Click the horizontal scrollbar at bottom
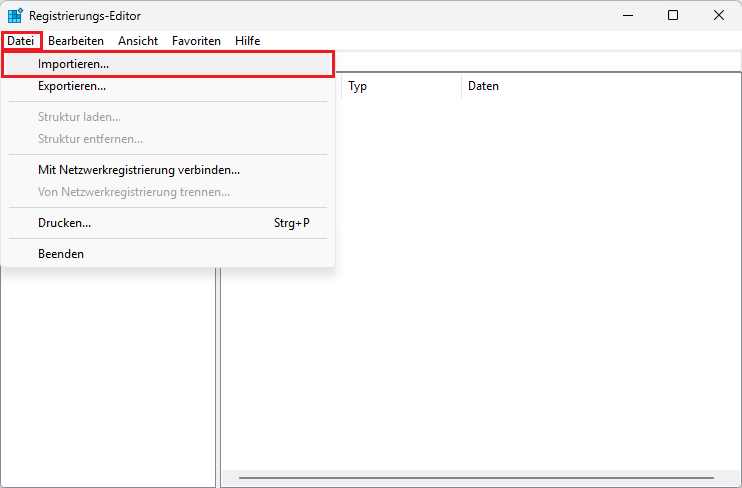Image resolution: width=742 pixels, height=488 pixels. click(476, 478)
